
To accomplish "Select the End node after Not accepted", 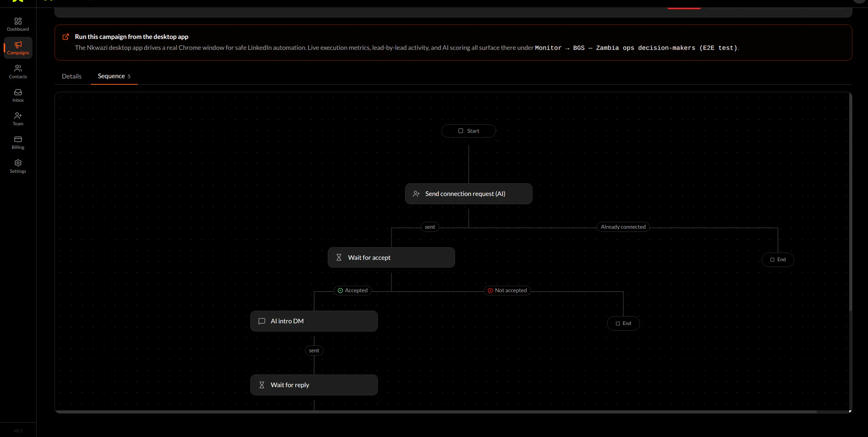I will [623, 324].
